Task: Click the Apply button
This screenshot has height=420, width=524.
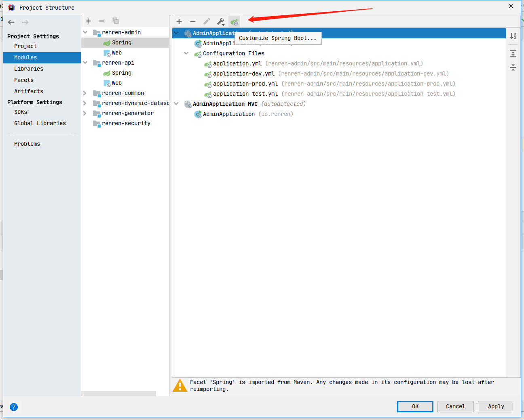Action: [x=496, y=407]
